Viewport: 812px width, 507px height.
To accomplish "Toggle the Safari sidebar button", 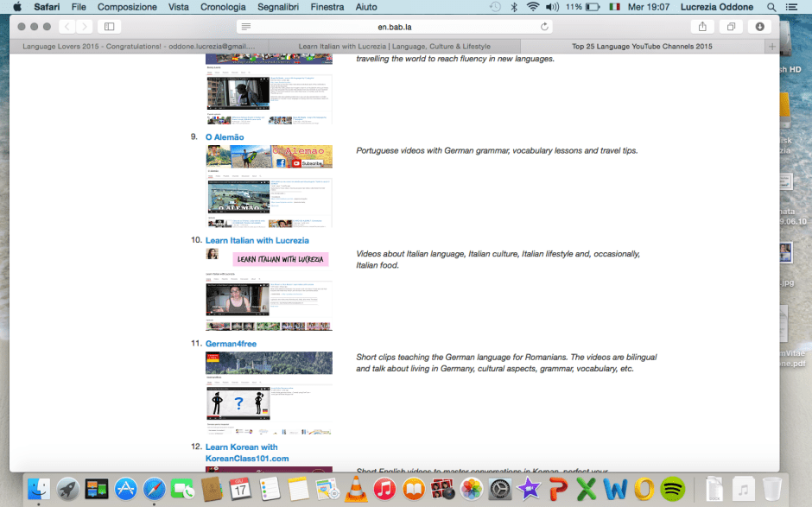I will tap(109, 27).
